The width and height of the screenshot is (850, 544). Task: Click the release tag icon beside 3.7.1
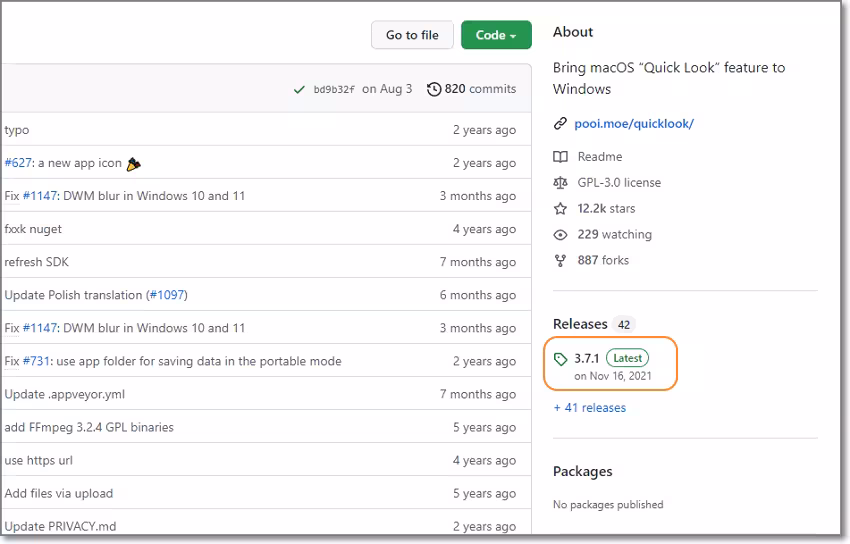tap(561, 358)
